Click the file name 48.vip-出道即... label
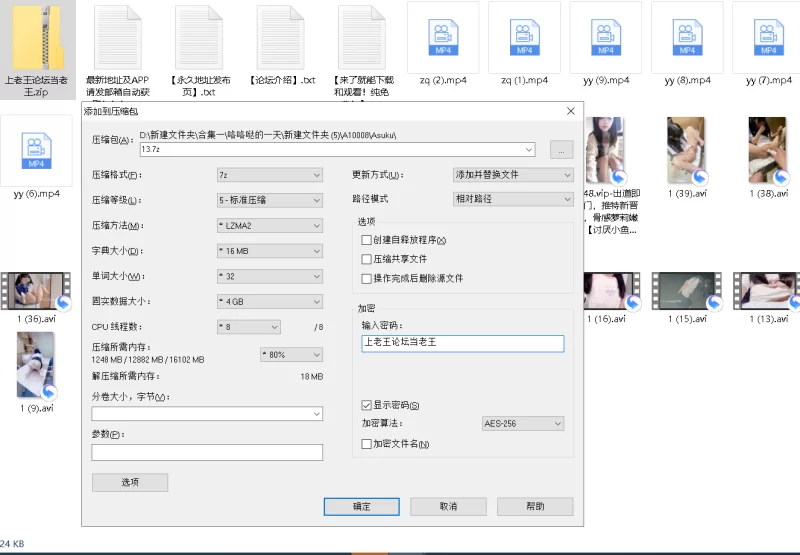800x555 pixels. point(612,212)
